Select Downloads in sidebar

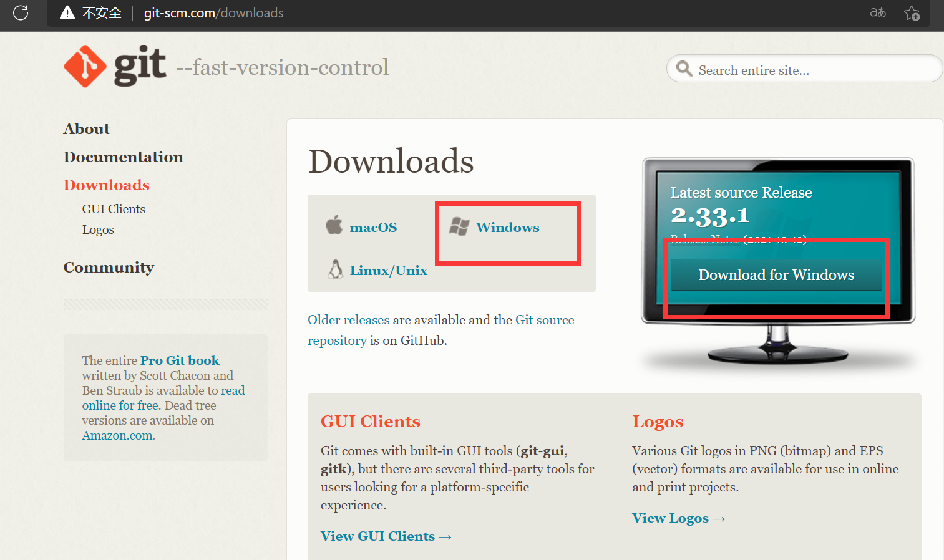107,185
